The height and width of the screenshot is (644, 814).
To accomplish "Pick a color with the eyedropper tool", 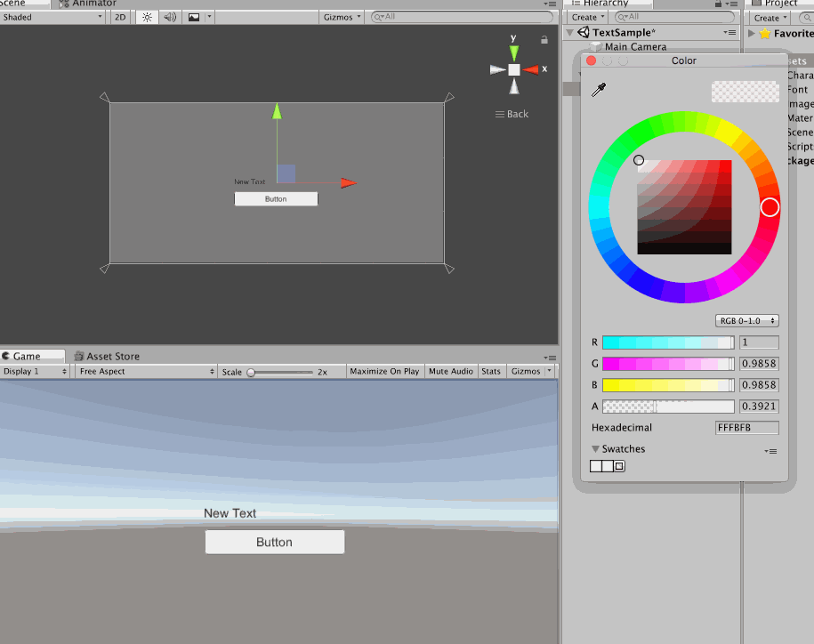I will (600, 90).
